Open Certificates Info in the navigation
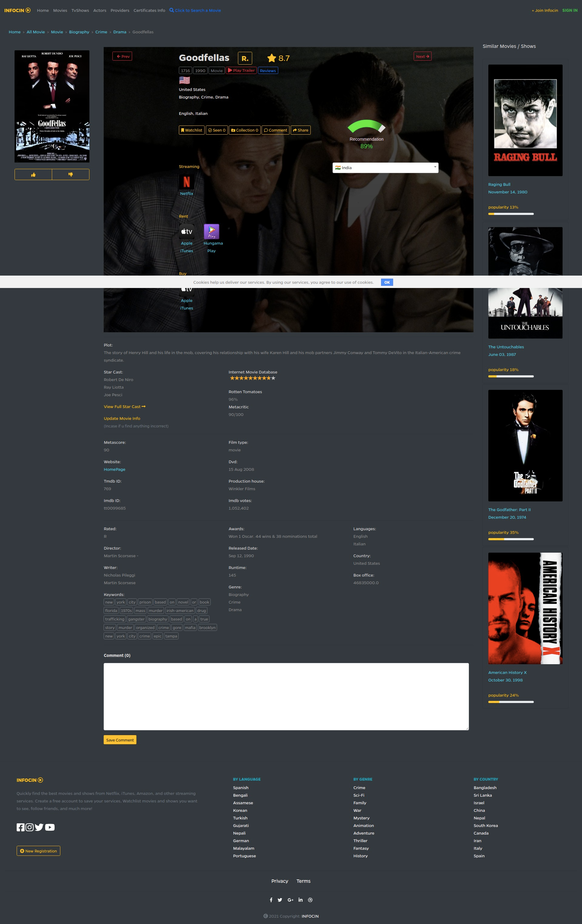The image size is (582, 924). (149, 10)
